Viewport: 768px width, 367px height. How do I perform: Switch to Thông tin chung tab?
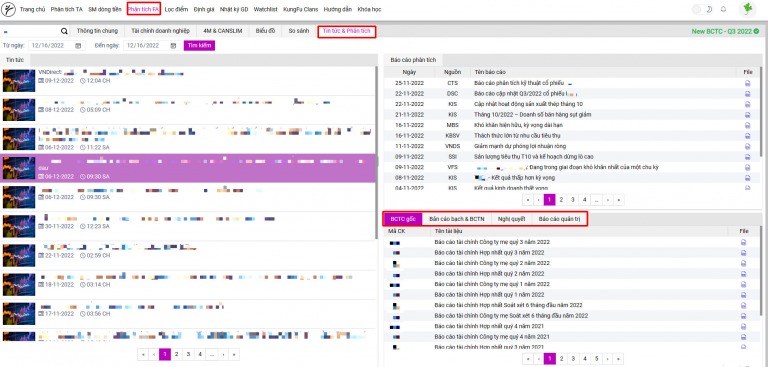(97, 31)
